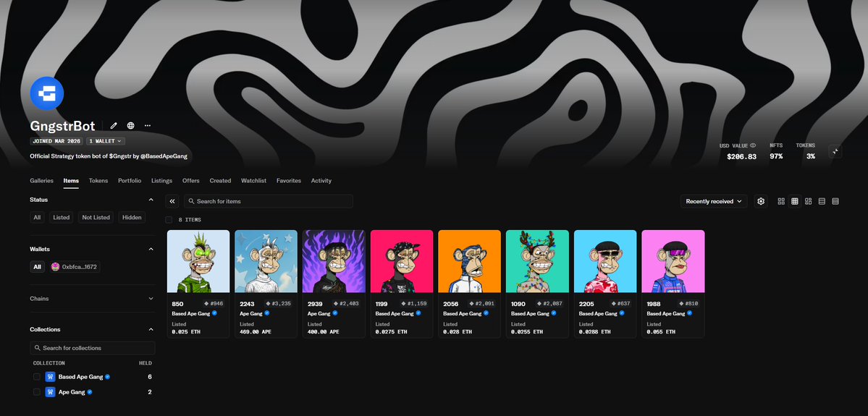Viewport: 868px width, 416px height.
Task: Open Based Ape Gang link on item 2056
Action: (462, 313)
